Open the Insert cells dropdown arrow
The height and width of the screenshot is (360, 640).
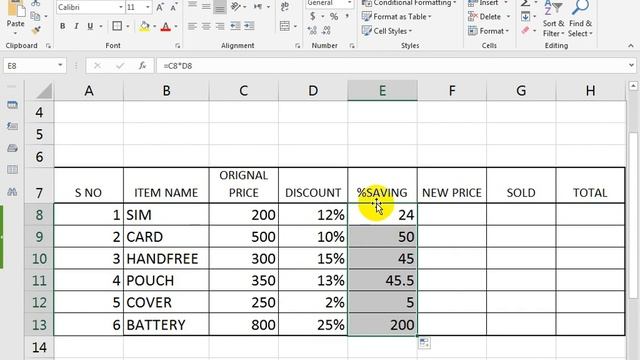[x=508, y=3]
